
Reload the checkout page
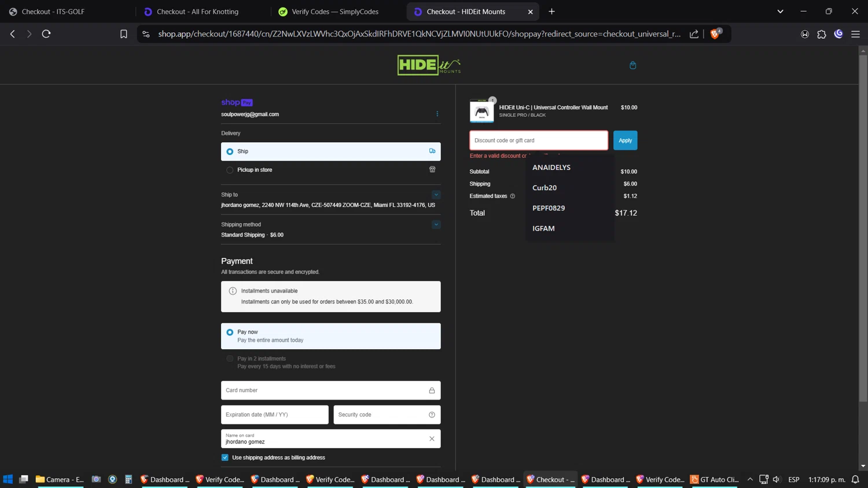(46, 34)
